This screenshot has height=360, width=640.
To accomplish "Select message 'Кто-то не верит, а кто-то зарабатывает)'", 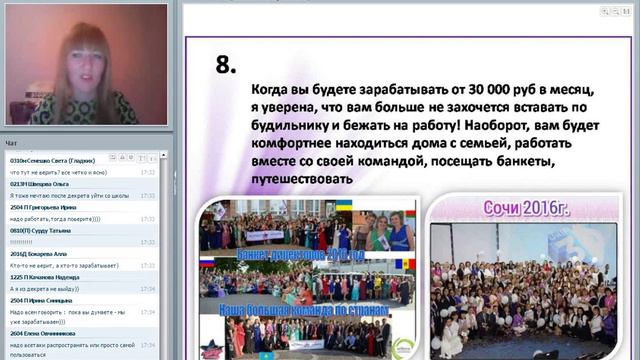I will tap(64, 265).
